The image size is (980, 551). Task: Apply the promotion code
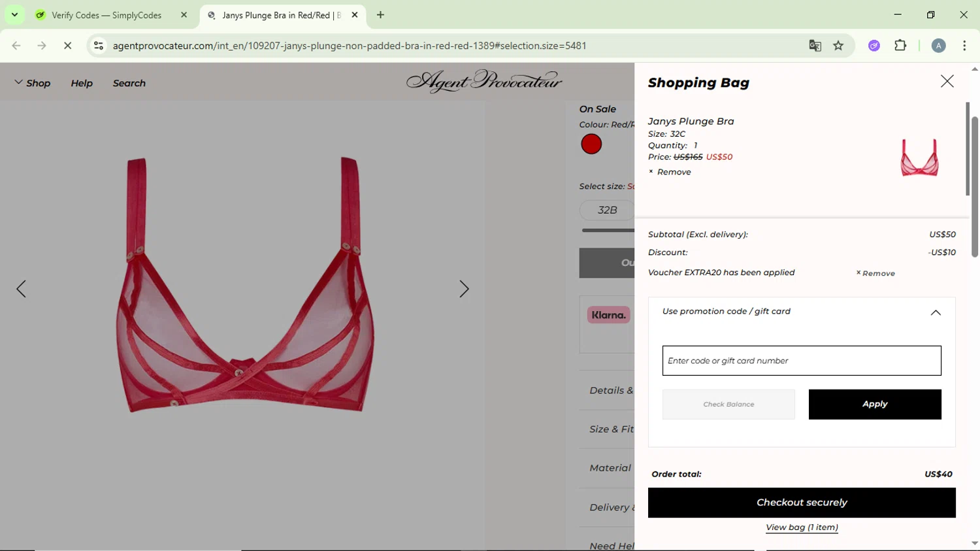(875, 405)
